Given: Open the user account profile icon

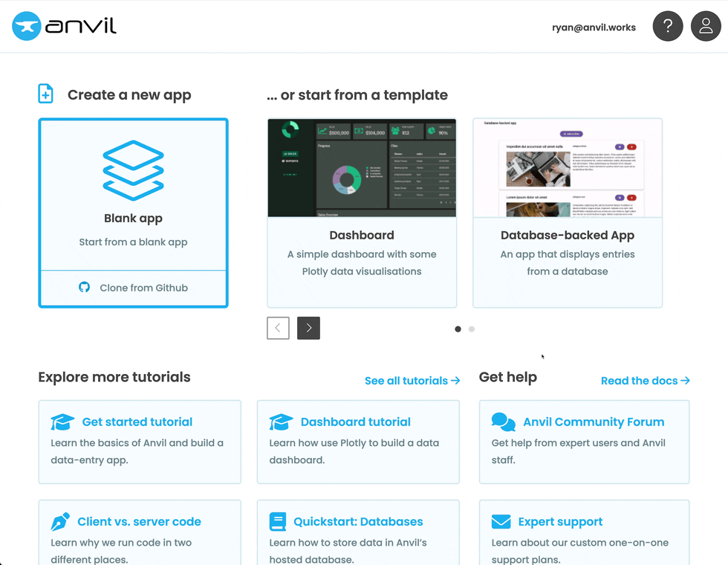Looking at the screenshot, I should tap(706, 26).
